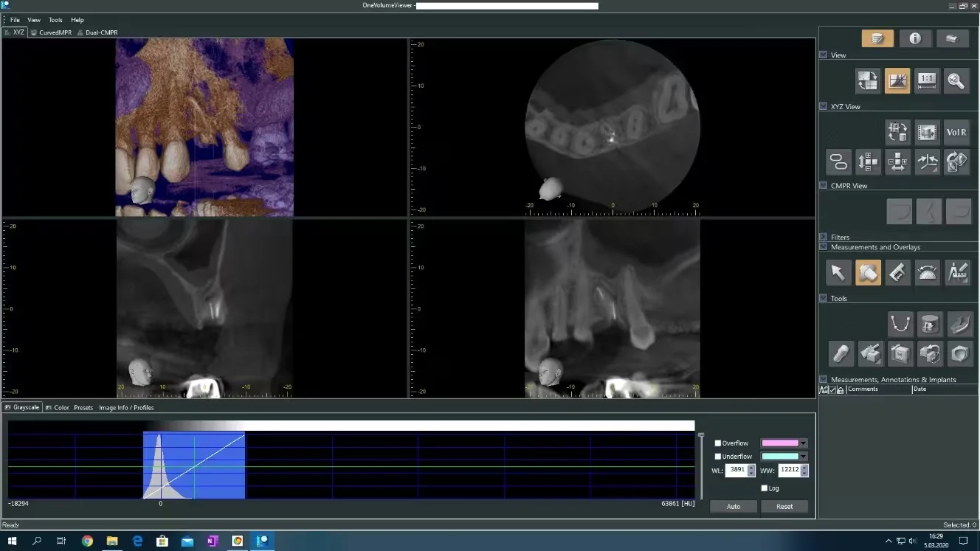Image resolution: width=980 pixels, height=551 pixels.
Task: Click the implant screw tool icon
Action: [x=841, y=353]
